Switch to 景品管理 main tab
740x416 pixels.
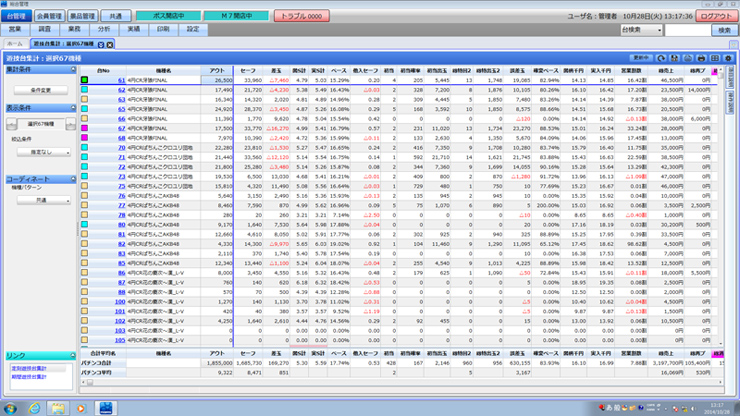83,16
